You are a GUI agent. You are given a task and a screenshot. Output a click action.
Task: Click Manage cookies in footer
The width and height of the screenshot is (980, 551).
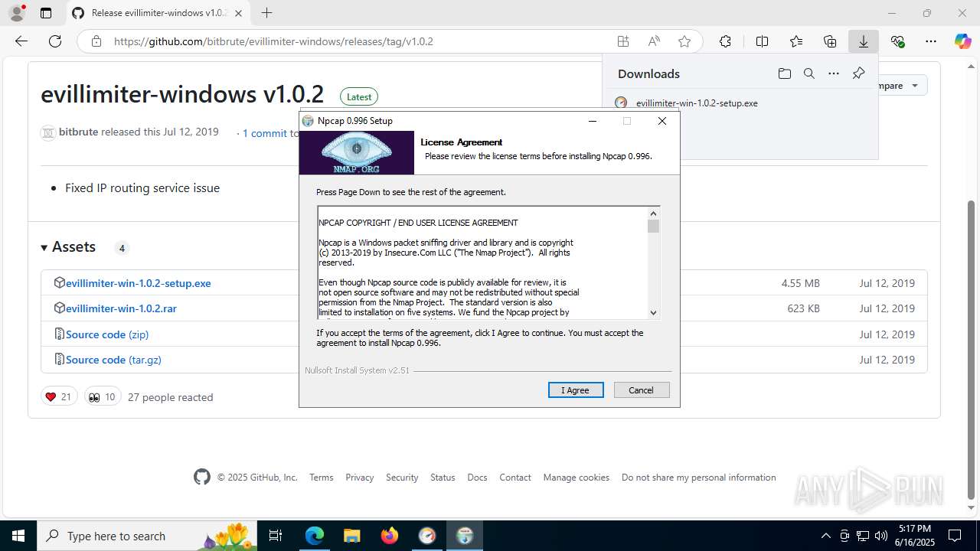[577, 477]
